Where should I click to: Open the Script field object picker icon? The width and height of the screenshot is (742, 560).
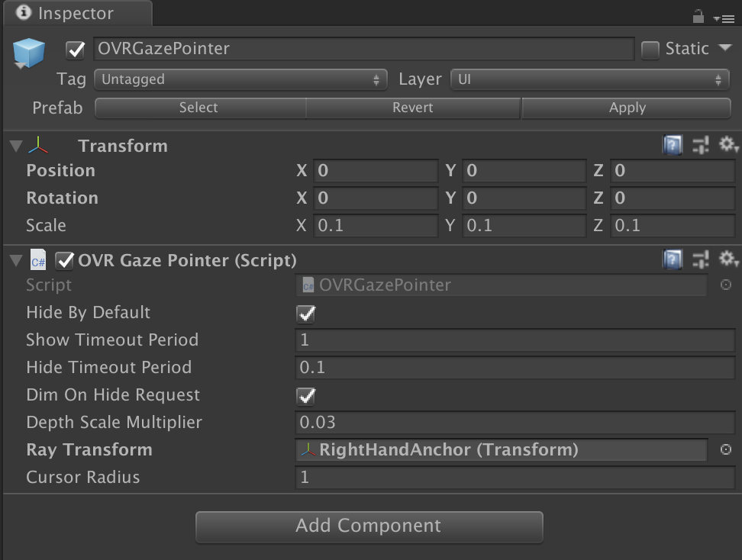(725, 285)
